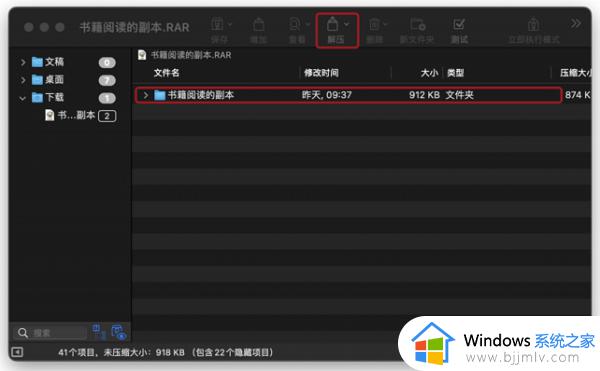Click the 912 KB size cell
The height and width of the screenshot is (371, 600).
[424, 95]
